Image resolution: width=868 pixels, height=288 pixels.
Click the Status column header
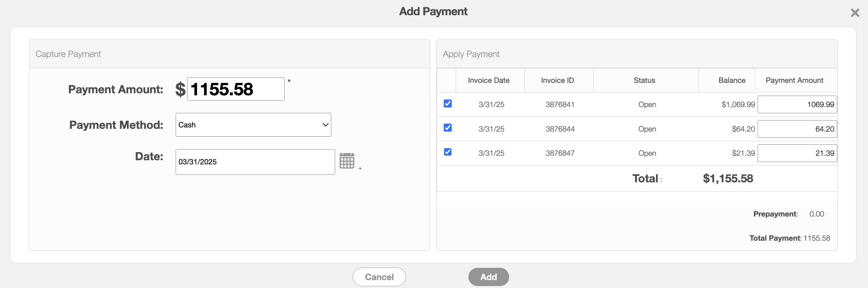click(644, 80)
